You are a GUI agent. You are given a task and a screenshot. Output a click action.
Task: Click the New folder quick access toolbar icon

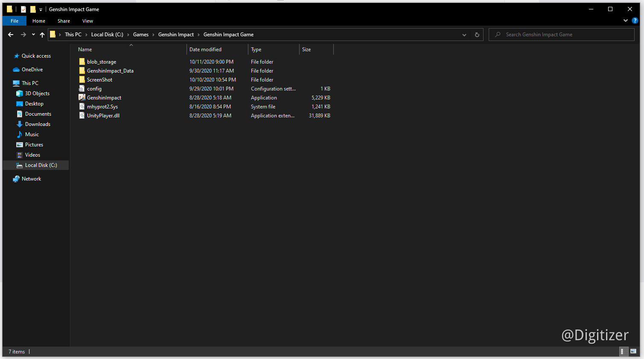coord(33,9)
